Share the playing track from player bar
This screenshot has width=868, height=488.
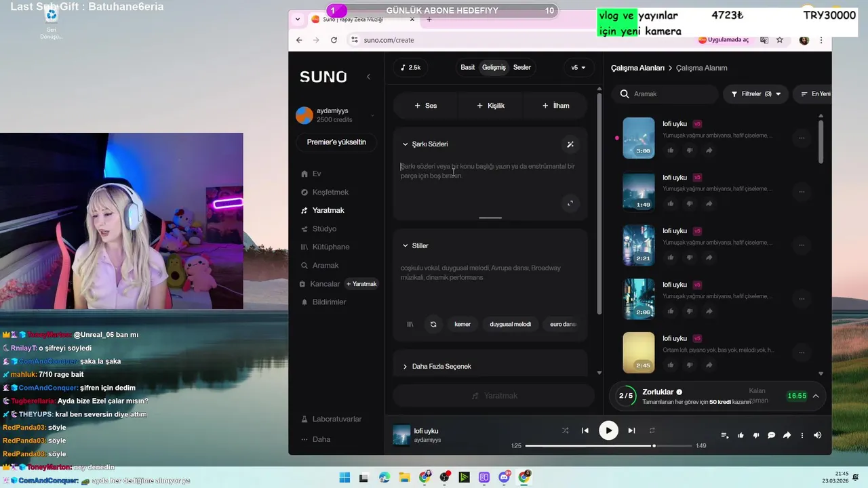(x=787, y=435)
